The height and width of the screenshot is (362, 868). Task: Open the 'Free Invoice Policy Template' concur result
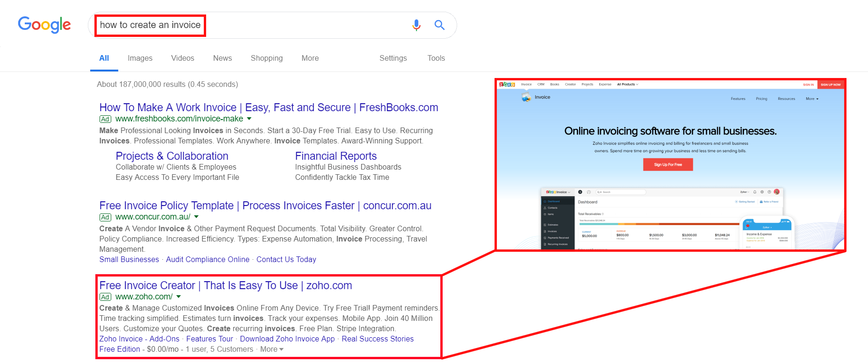coord(265,206)
